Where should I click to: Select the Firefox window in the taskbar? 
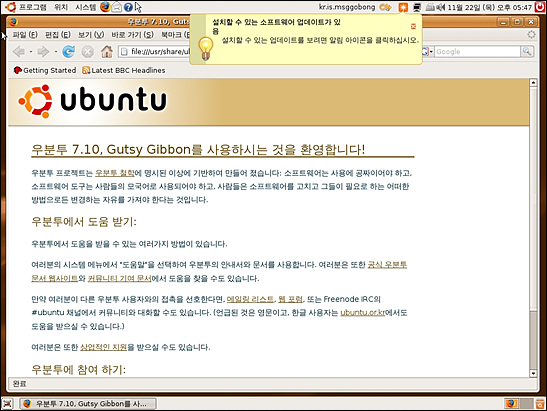88,404
